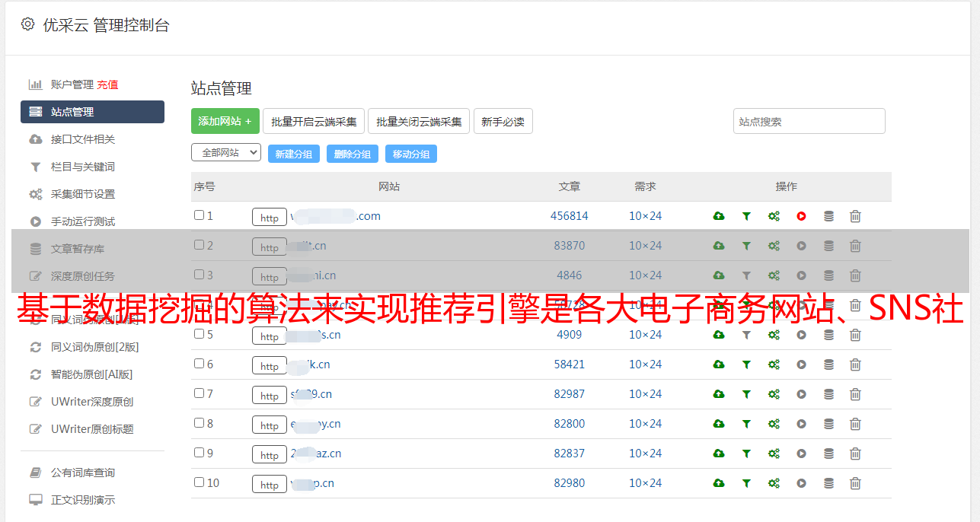Open article count 82980 link

[x=570, y=483]
